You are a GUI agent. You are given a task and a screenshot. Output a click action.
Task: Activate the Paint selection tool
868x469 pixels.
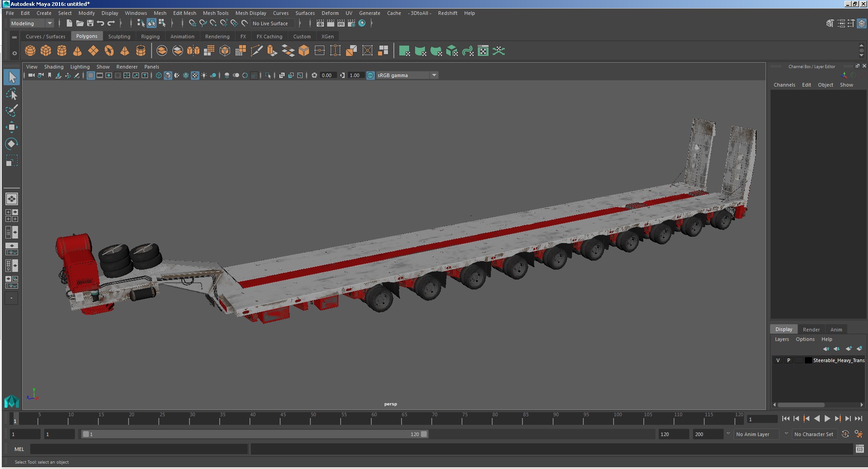[12, 110]
